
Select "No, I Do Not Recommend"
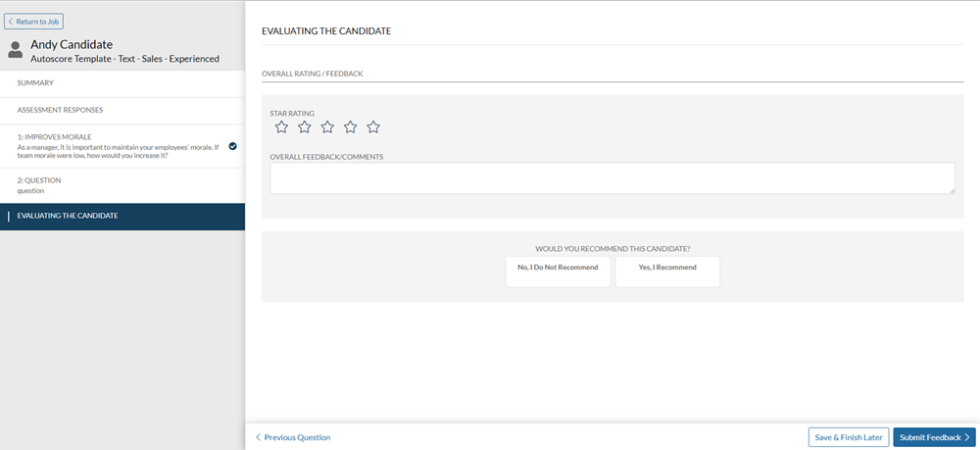[558, 272]
